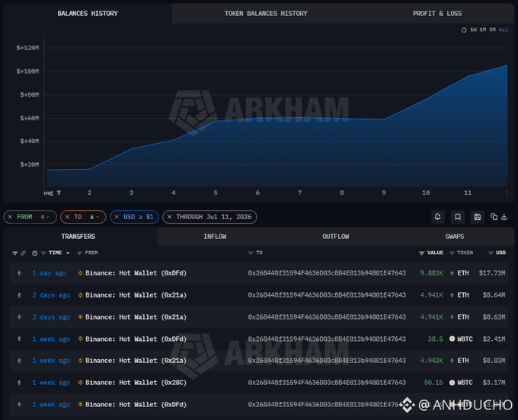Open Binance Hot Wallet (0x21a) in $8.64M row

136,295
